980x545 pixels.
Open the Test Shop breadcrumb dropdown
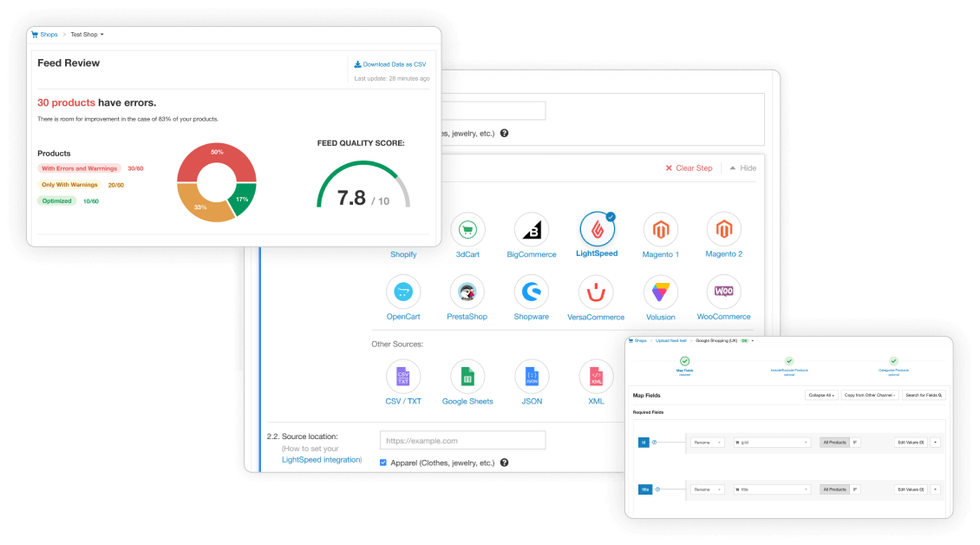pos(87,35)
